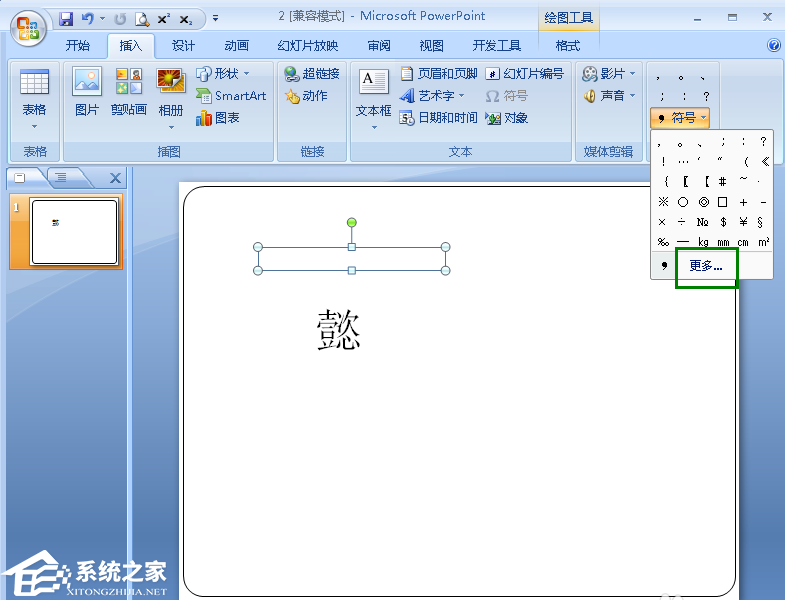Click 更多... to see more symbols
This screenshot has height=600, width=785.
[x=706, y=266]
